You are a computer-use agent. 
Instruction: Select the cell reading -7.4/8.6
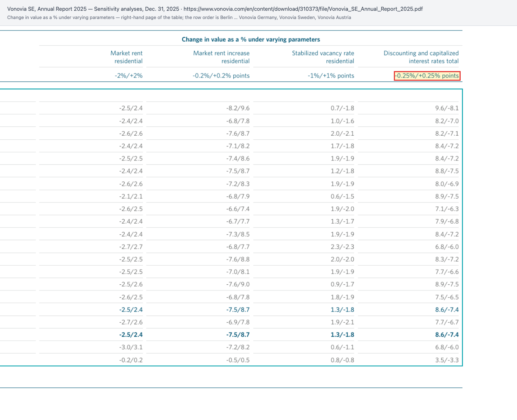coord(238,159)
